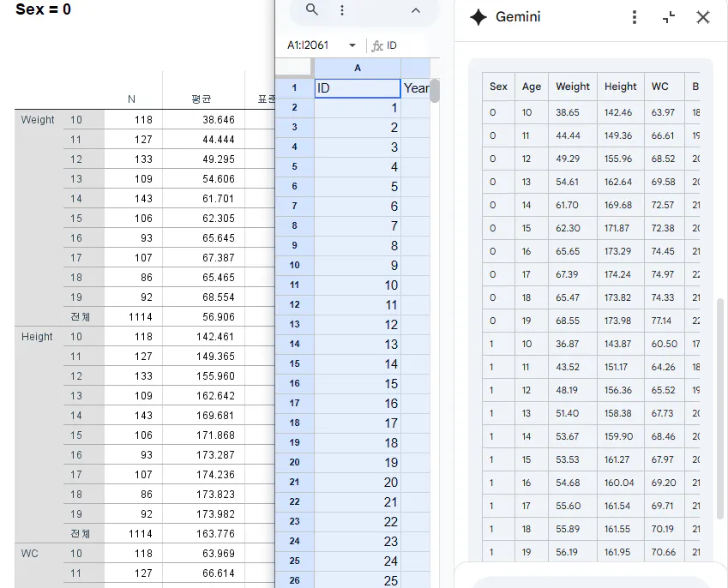Viewport: 728px width, 588px height.
Task: Click the Gemini sparkle icon
Action: pos(478,17)
